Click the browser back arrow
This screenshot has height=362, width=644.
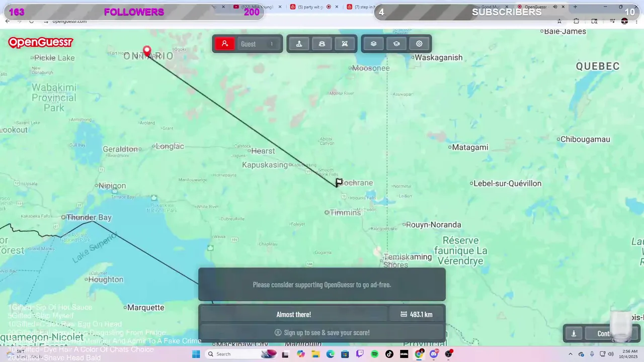click(7, 21)
